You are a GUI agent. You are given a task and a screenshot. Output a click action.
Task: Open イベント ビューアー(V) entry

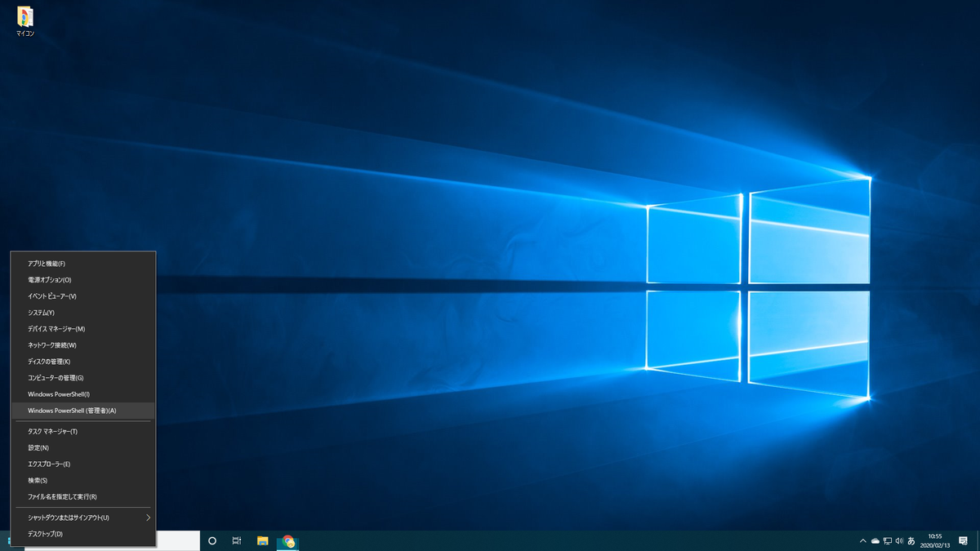pos(82,296)
